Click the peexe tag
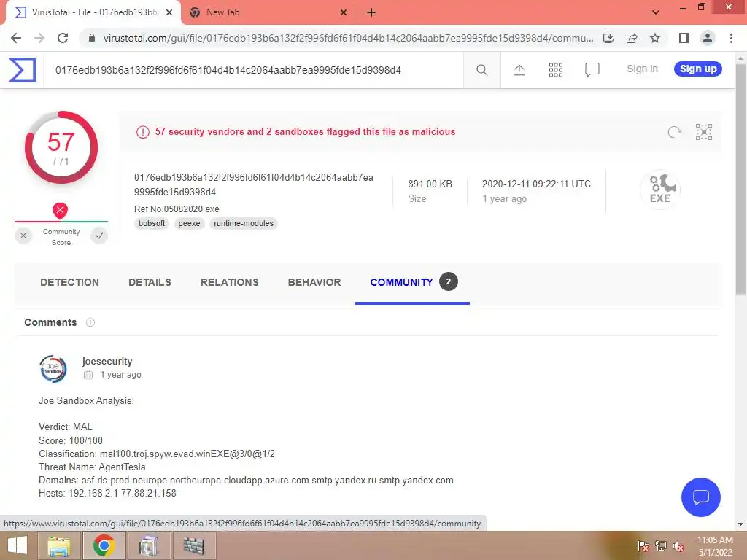Image resolution: width=747 pixels, height=560 pixels. [x=189, y=223]
